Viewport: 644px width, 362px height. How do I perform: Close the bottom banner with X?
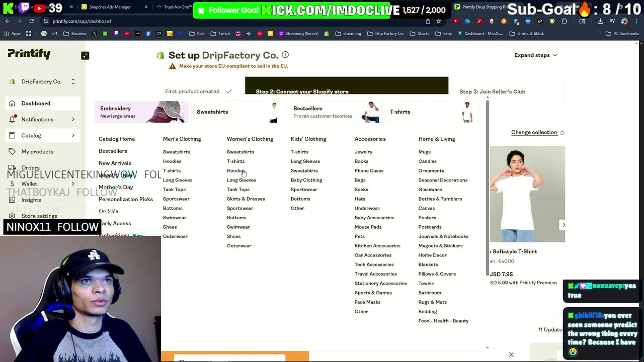511,355
